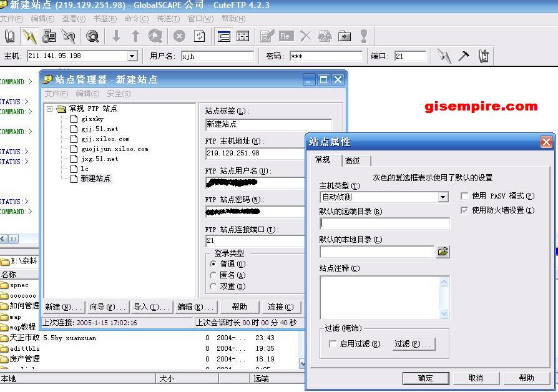This screenshot has width=558, height=392.
Task: Browse for default local directory folder icon
Action: tap(443, 252)
